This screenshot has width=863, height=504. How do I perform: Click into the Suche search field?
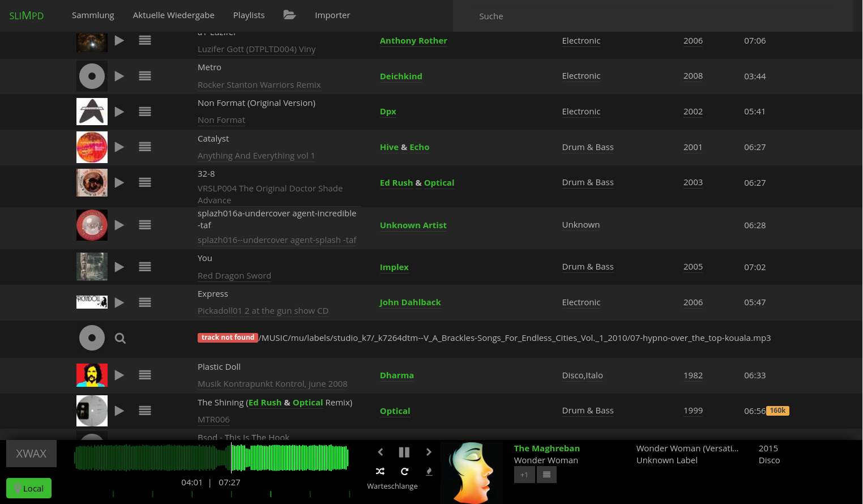point(651,16)
